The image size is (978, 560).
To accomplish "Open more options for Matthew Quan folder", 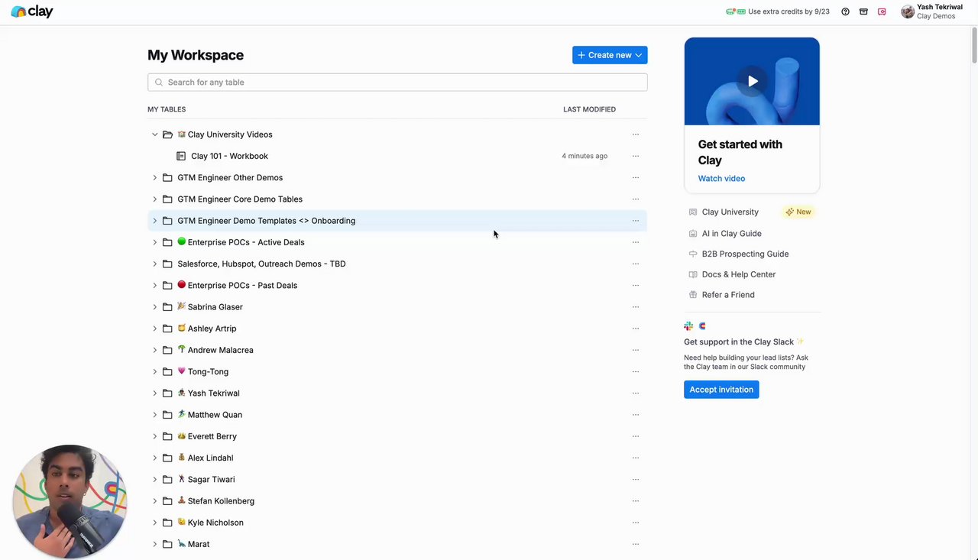I will (x=635, y=415).
